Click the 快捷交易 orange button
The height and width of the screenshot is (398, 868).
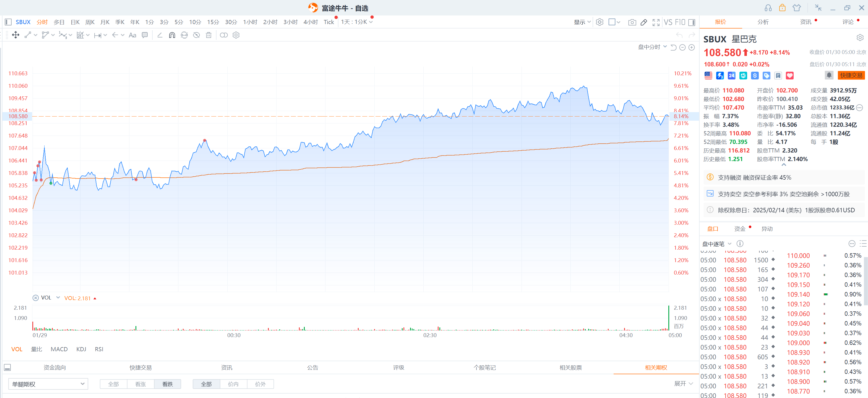tap(851, 75)
